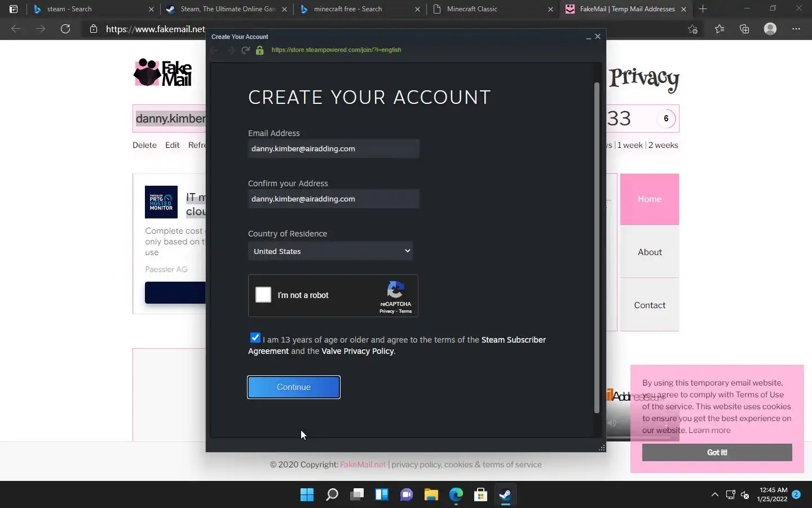Screen dimensions: 812x508
Task: Open the browser profile avatar
Action: 770,29
